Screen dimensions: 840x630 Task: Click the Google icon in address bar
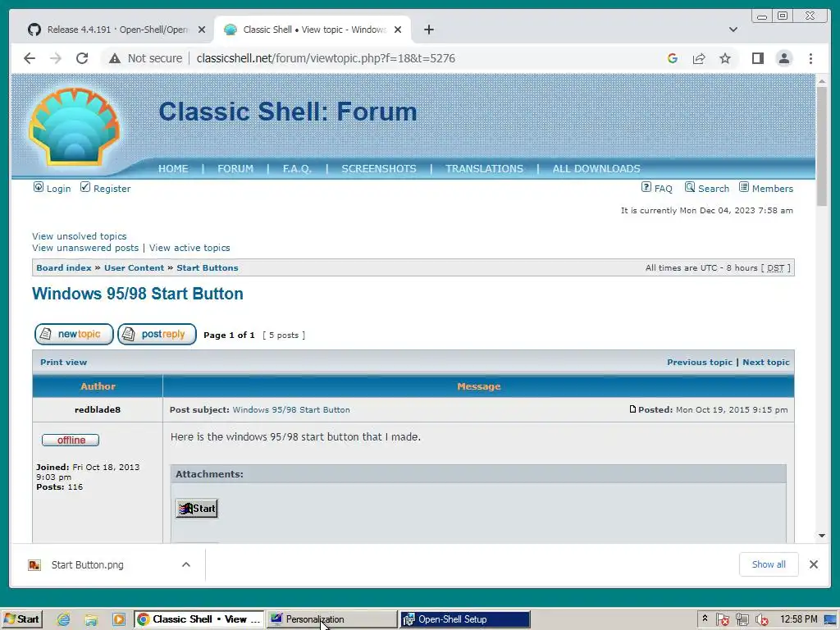[x=673, y=58]
